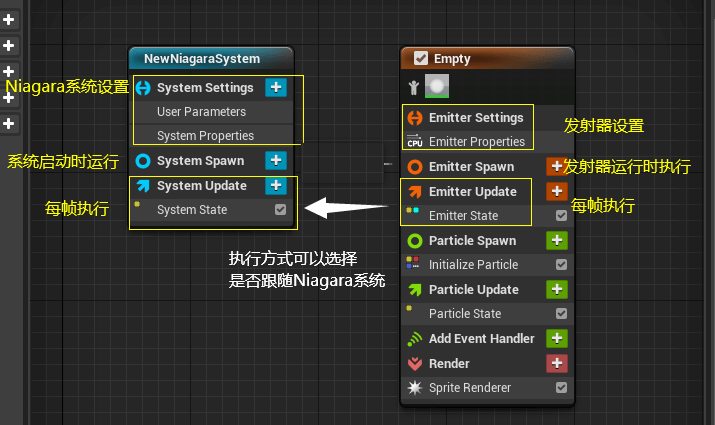The width and height of the screenshot is (715, 425).
Task: Click plus next to Add Event Handler
Action: (557, 338)
